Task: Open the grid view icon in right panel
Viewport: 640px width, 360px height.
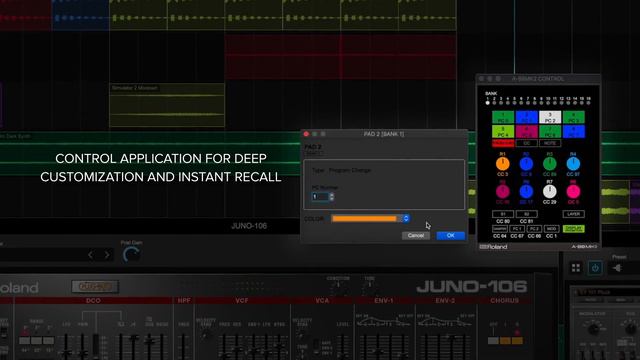Action: tap(576, 268)
